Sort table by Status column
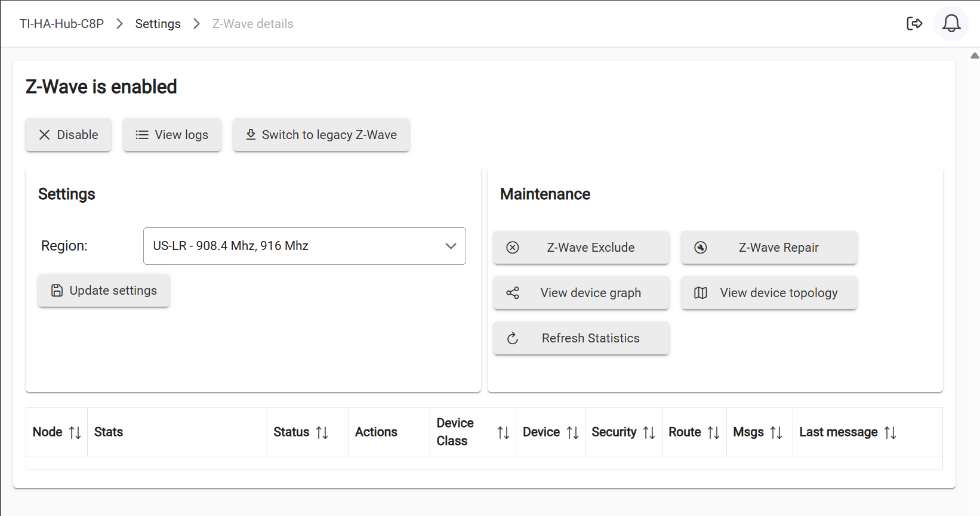 (322, 432)
